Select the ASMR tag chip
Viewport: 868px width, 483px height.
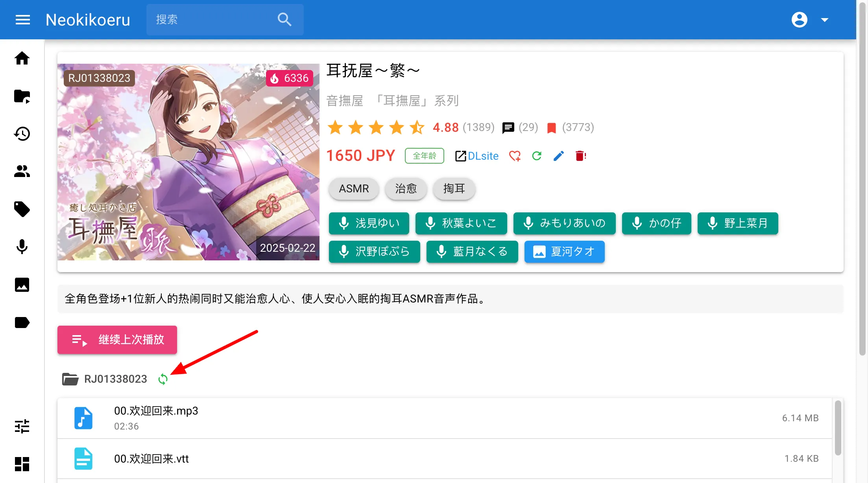354,189
